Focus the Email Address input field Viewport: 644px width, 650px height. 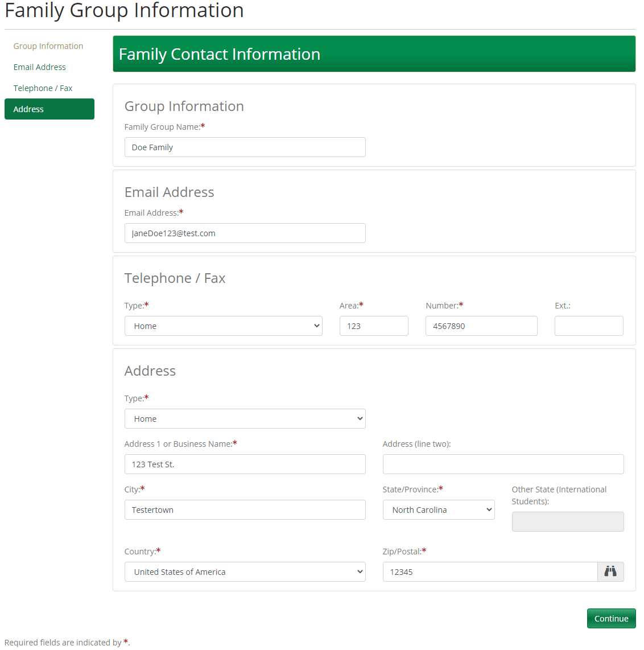tap(245, 233)
